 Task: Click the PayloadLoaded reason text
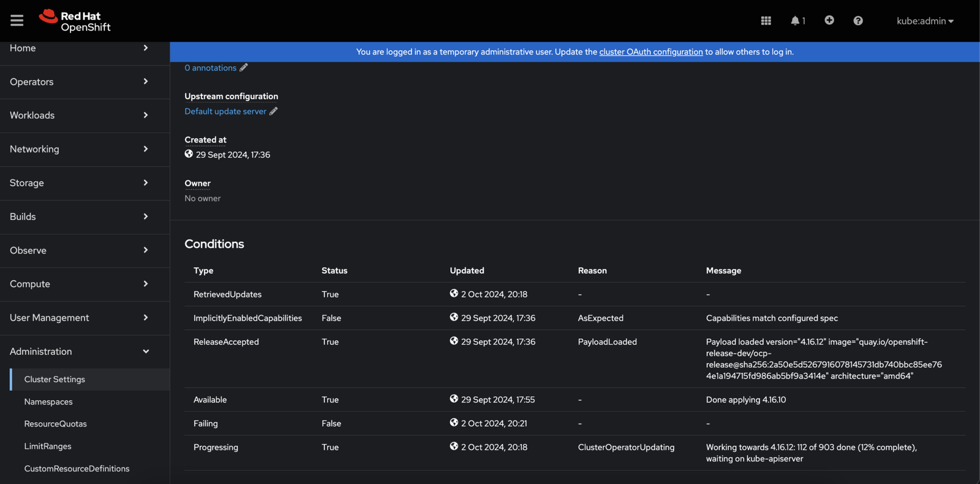tap(607, 342)
